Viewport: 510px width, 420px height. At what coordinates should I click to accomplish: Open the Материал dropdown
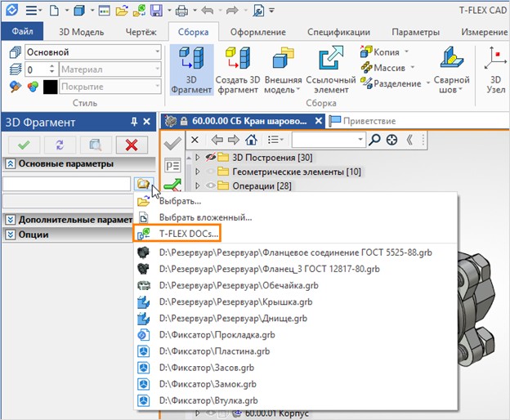pyautogui.click(x=158, y=69)
